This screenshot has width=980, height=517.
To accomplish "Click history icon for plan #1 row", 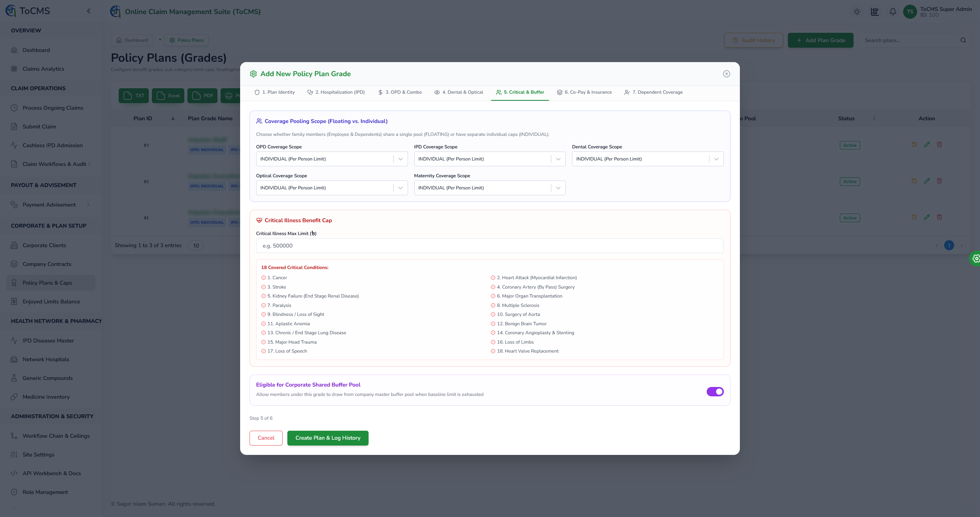I will 914,217.
